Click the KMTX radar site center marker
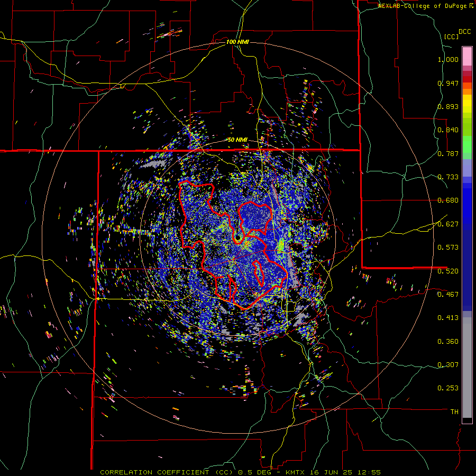This screenshot has width=476, height=476. (x=238, y=239)
